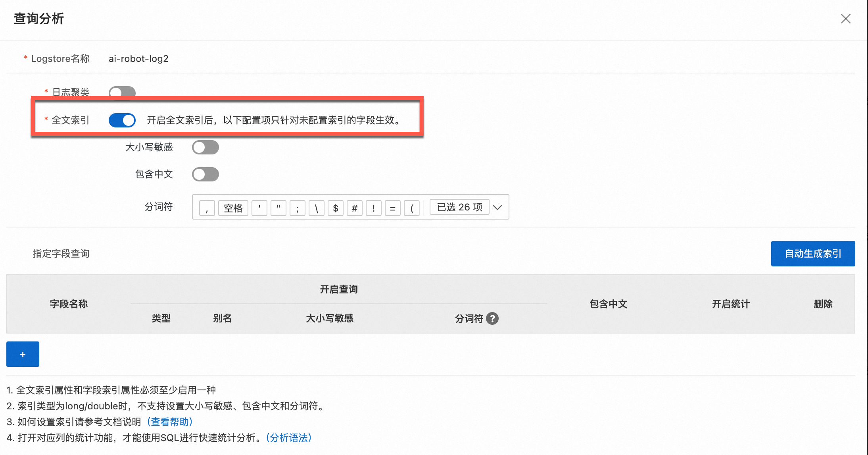Expand the 分词符 dropdown arrow
The height and width of the screenshot is (455, 868).
[497, 207]
